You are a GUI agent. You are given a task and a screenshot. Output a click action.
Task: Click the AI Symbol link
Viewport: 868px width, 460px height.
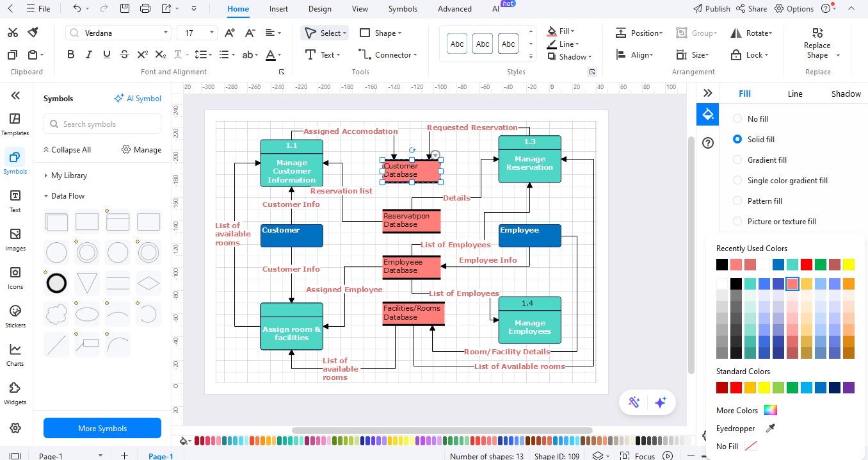coord(138,99)
